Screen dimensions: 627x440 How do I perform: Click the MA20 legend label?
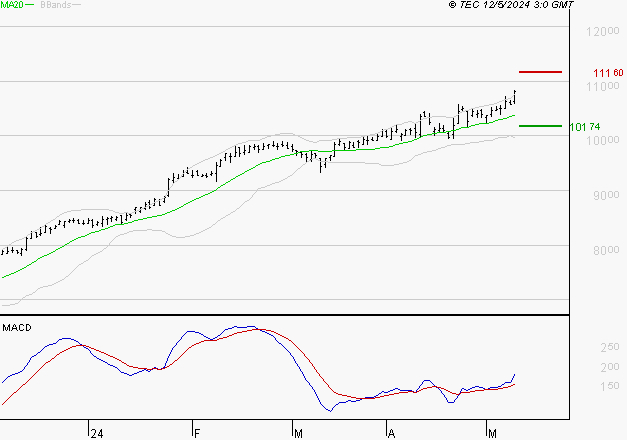[x=12, y=5]
